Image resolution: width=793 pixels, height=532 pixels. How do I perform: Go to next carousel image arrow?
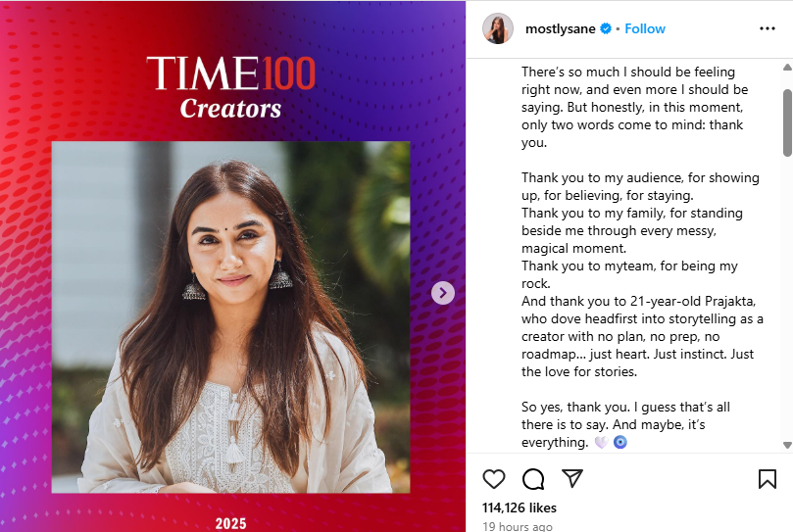[x=443, y=293]
